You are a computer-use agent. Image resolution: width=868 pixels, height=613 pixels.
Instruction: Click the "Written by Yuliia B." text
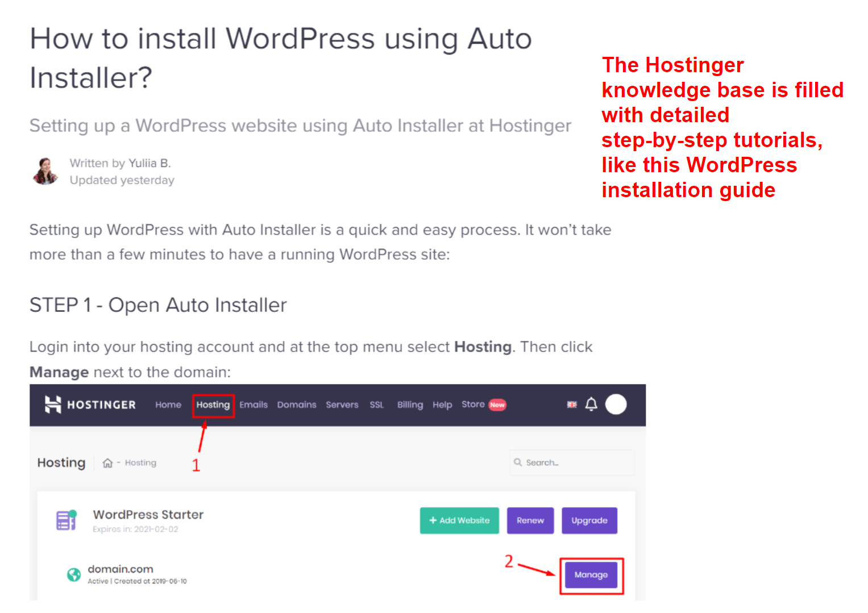121,163
